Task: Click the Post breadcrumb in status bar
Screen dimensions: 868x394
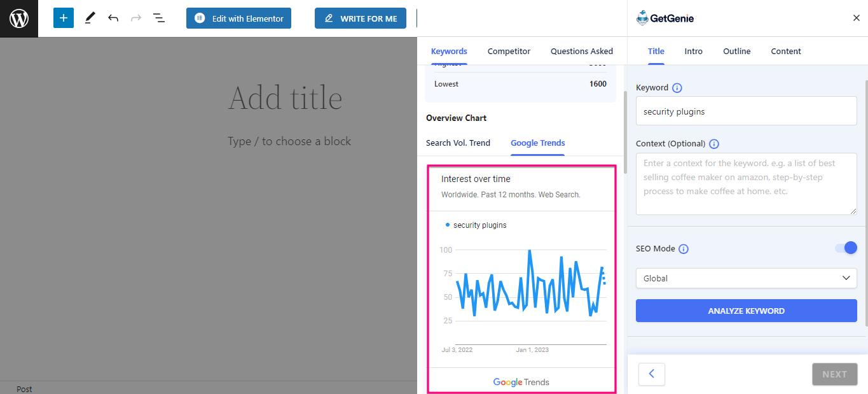Action: pyautogui.click(x=25, y=389)
